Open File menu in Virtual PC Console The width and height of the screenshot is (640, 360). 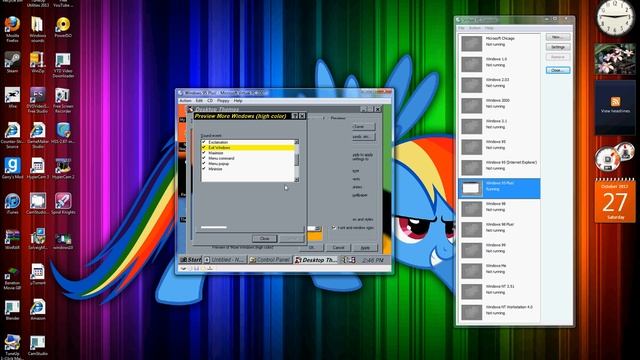pos(461,28)
